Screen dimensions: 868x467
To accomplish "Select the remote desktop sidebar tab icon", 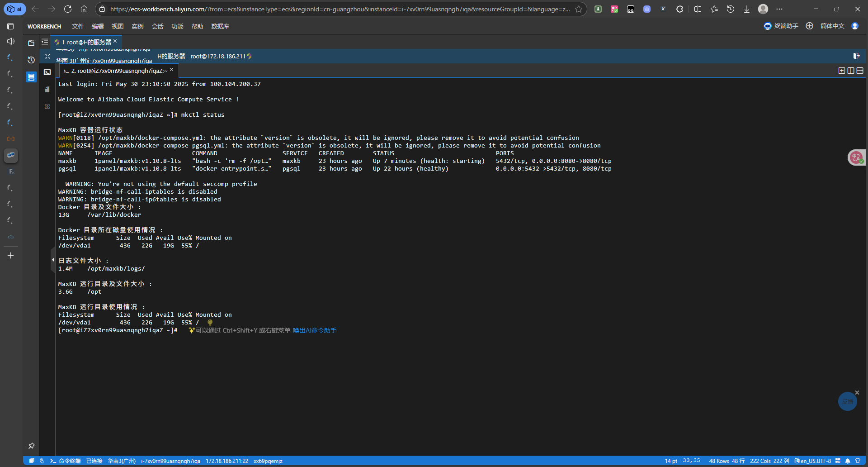I will [11, 155].
